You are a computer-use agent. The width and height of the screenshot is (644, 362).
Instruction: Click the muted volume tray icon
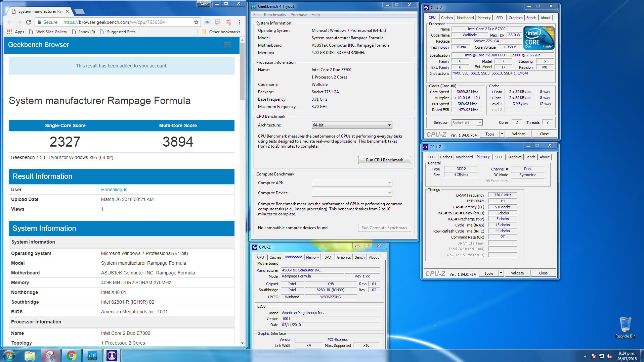tap(609, 356)
